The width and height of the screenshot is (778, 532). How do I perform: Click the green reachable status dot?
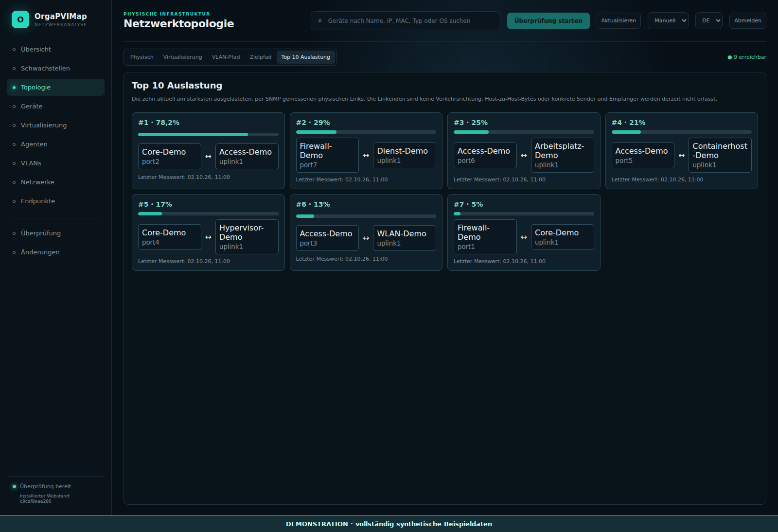pyautogui.click(x=729, y=57)
